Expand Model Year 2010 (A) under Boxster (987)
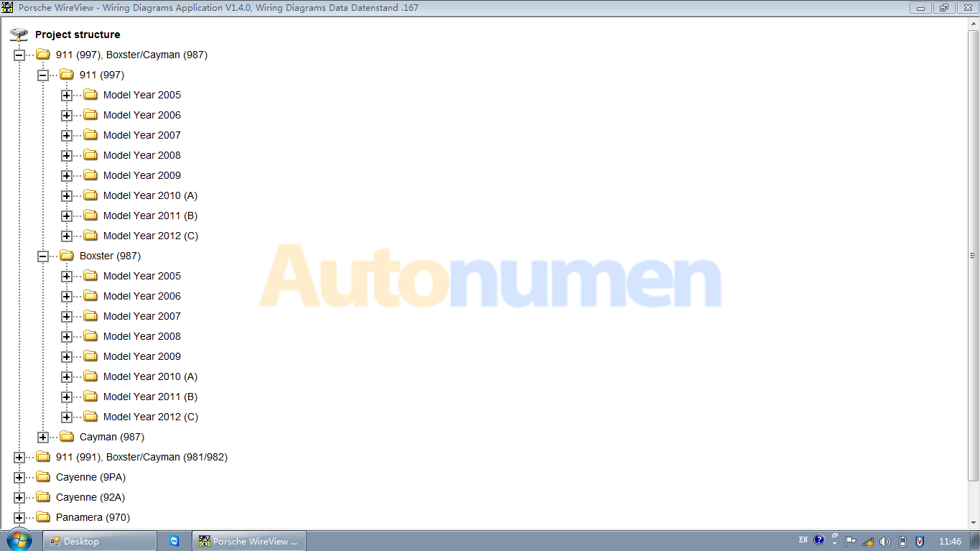The height and width of the screenshot is (551, 980). tap(67, 376)
